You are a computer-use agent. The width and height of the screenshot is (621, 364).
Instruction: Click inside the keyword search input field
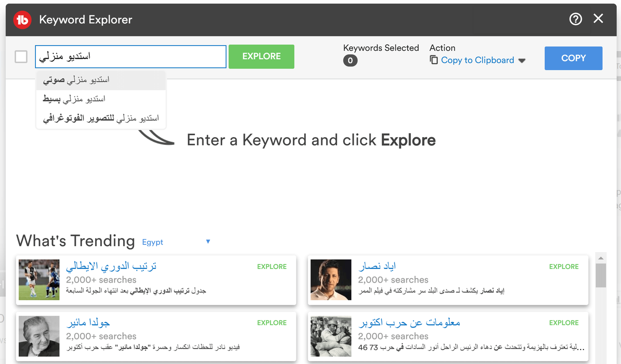[x=130, y=56]
